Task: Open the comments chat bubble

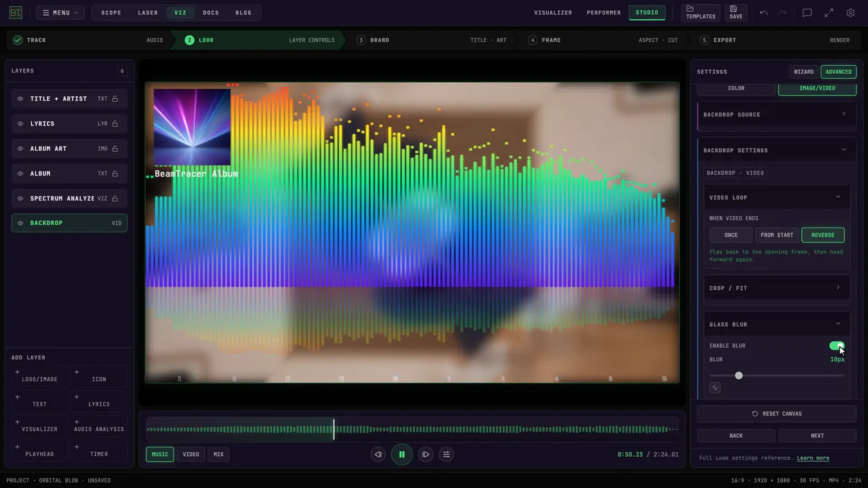Action: pyautogui.click(x=807, y=13)
